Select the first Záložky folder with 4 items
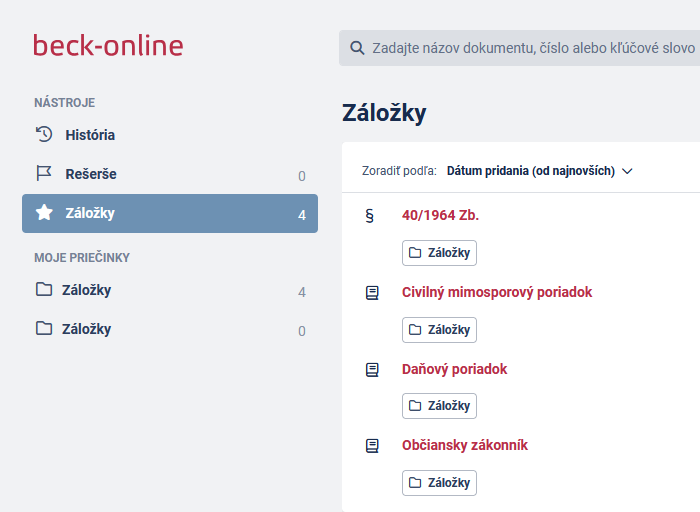The width and height of the screenshot is (700, 512). tap(170, 290)
